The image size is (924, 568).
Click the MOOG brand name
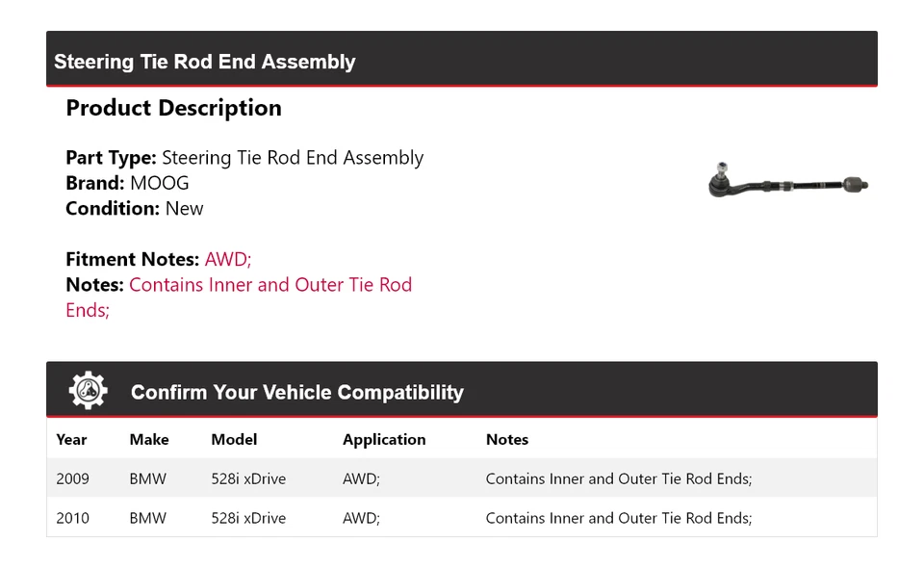[x=159, y=183]
